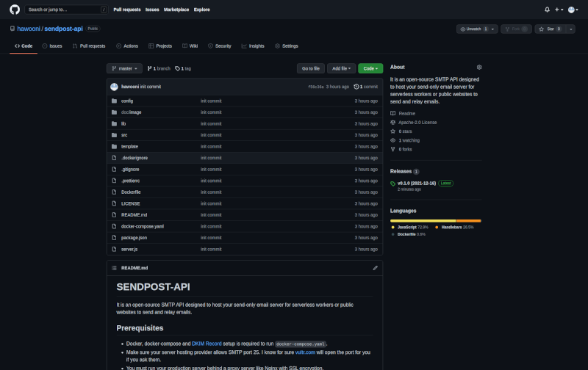
Task: Click the LICENSE file icon
Action: [114, 204]
